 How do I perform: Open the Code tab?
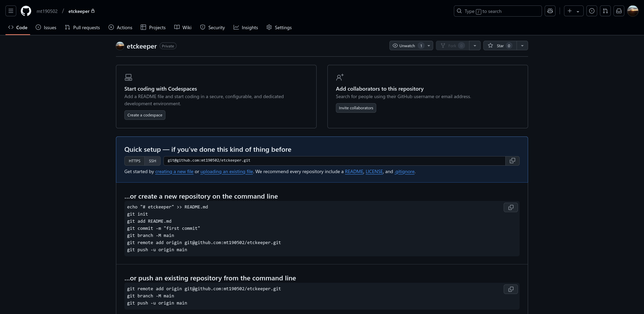pos(18,27)
